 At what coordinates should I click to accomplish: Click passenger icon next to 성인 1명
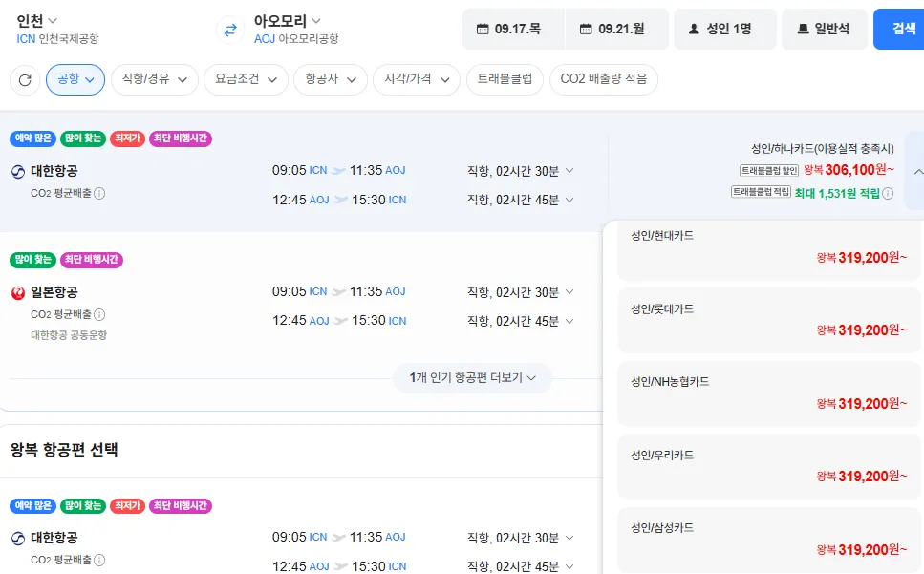tap(694, 29)
